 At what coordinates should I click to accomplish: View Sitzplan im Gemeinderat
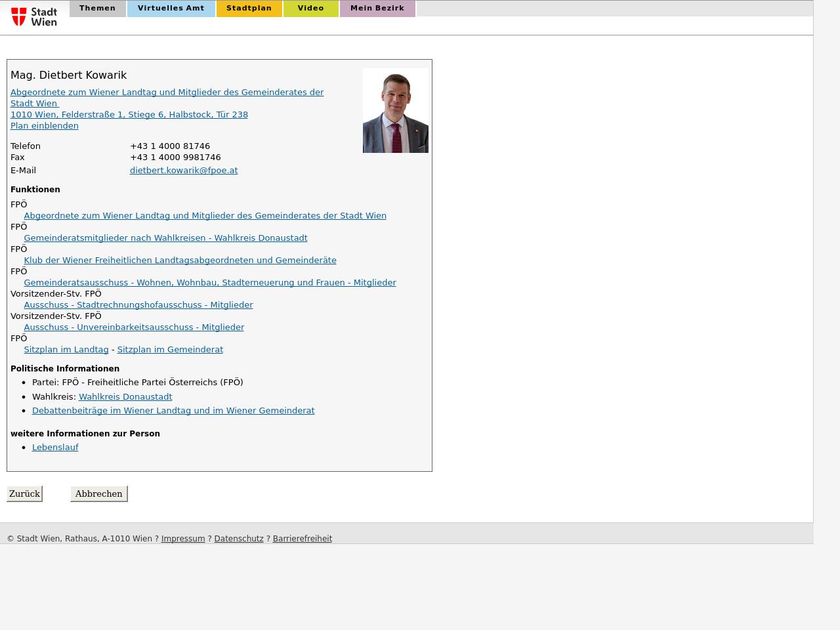(x=170, y=349)
